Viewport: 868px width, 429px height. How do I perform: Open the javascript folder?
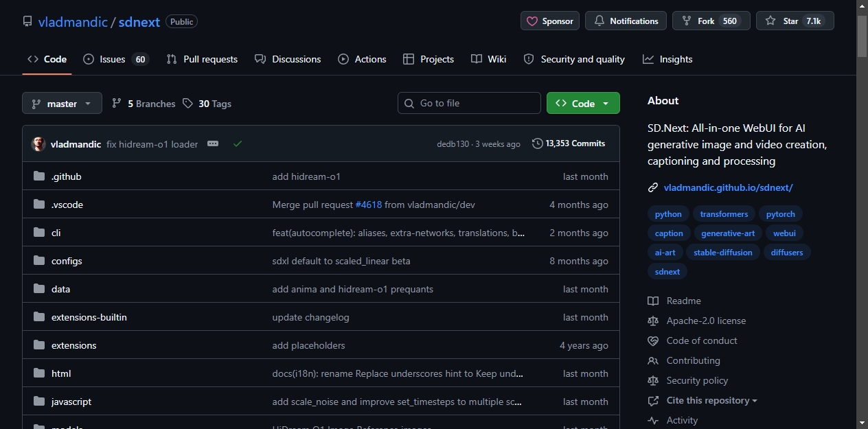(71, 402)
